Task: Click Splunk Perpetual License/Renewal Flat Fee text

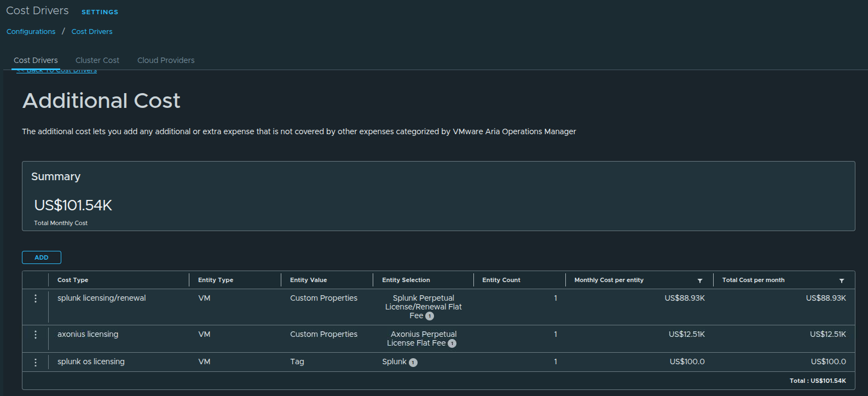Action: point(423,307)
